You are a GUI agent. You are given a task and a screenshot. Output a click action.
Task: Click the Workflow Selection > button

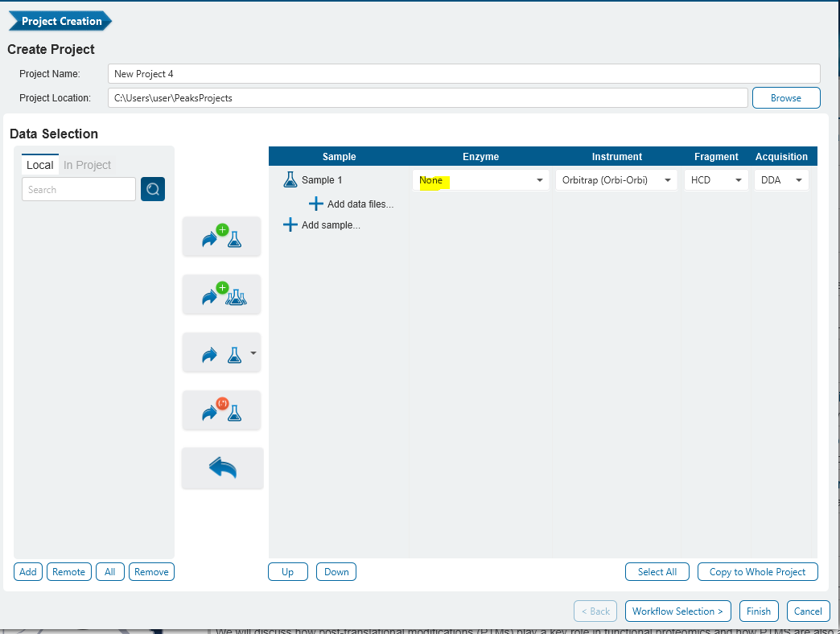(x=677, y=611)
